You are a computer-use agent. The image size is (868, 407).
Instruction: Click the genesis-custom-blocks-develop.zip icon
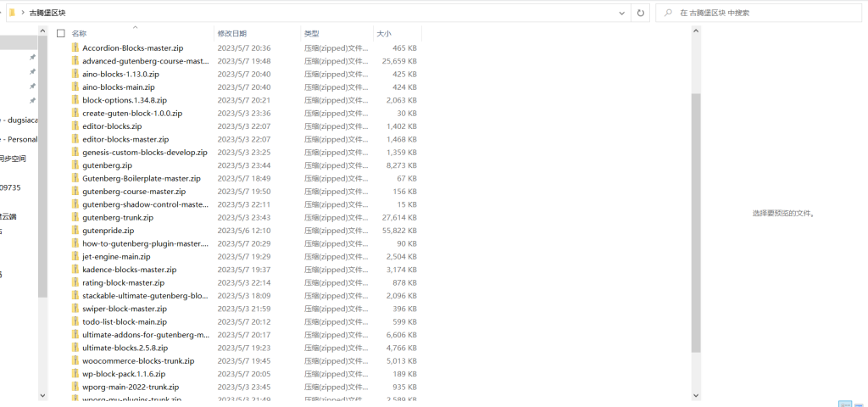(x=75, y=152)
